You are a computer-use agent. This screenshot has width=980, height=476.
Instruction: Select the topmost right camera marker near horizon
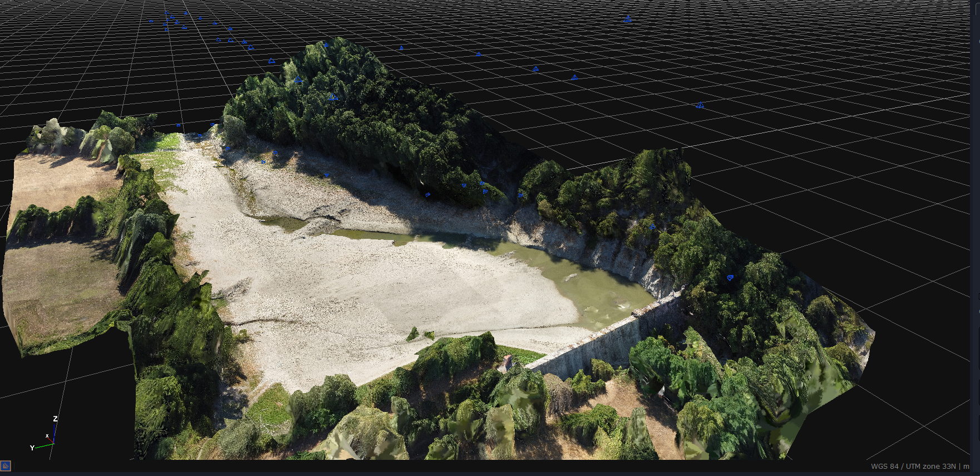(628, 19)
